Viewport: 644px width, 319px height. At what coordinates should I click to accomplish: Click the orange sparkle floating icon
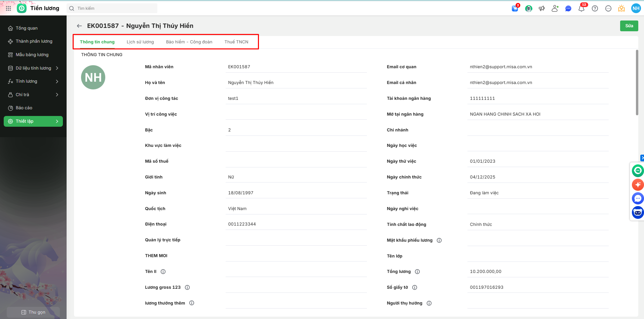point(638,185)
